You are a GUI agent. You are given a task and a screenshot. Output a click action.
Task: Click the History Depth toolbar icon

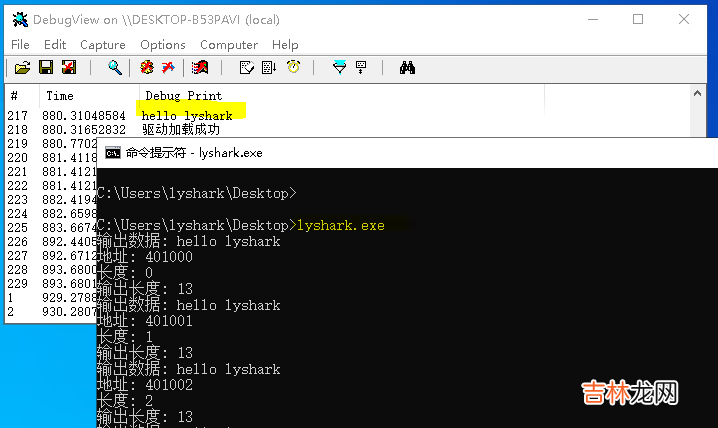point(361,68)
